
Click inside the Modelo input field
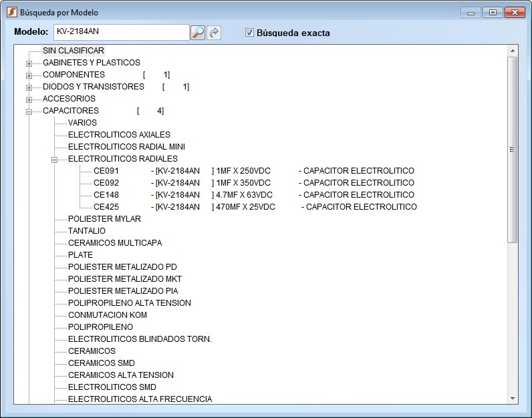coord(121,32)
